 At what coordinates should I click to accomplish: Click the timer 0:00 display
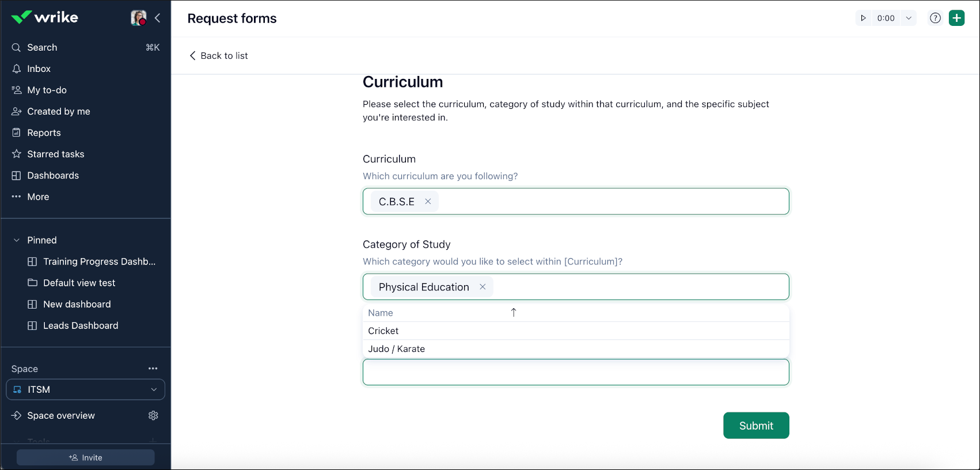pos(886,18)
